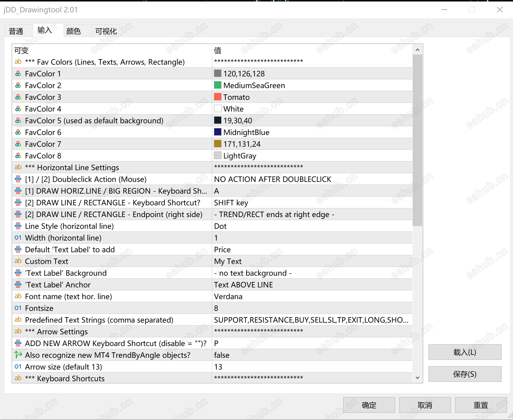Viewport: 513px width, 420px height.
Task: Click the color icon beside FavColor 7
Action: [x=18, y=144]
